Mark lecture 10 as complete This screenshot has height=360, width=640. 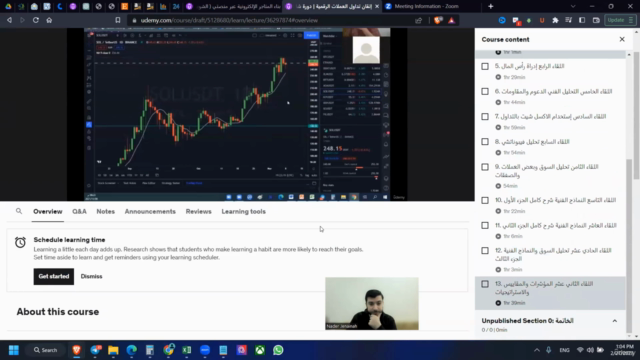click(485, 200)
